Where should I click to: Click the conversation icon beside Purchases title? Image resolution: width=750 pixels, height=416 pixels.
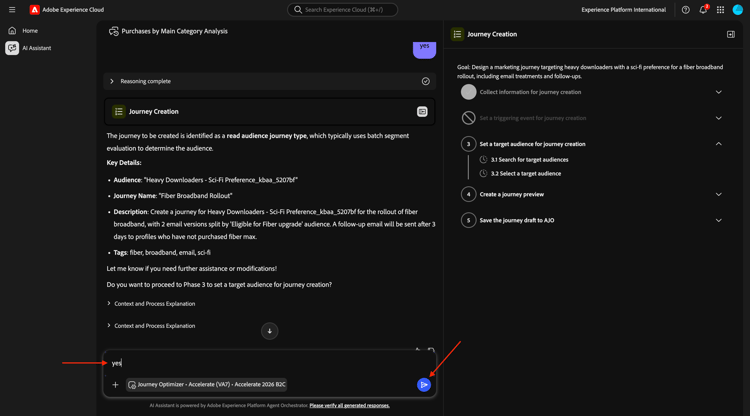114,31
